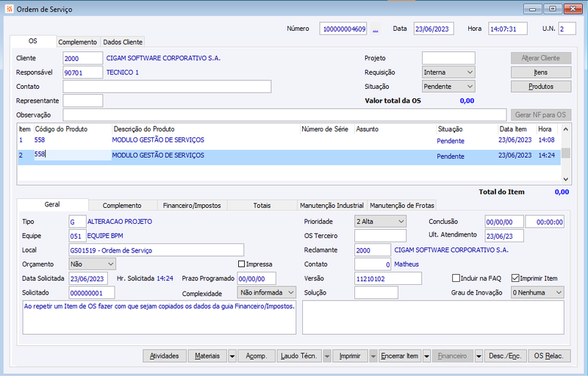This screenshot has width=588, height=376.
Task: Click the items list scrollbar thumb
Action: pyautogui.click(x=565, y=153)
